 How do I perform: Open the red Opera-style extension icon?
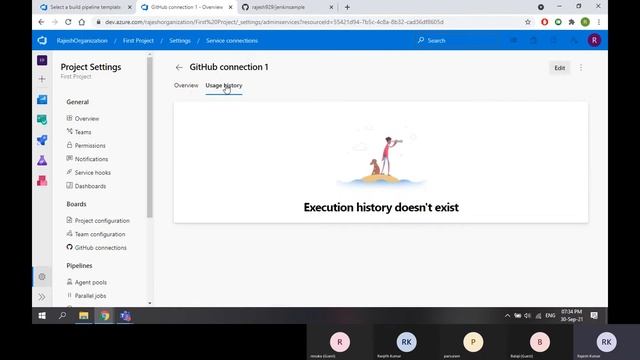pyautogui.click(x=544, y=22)
